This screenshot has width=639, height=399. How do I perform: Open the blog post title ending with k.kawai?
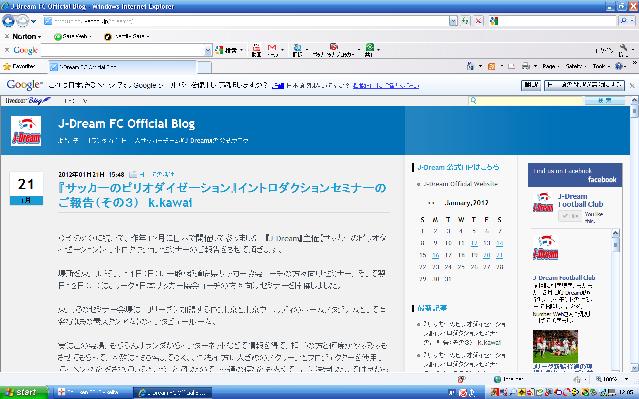[x=222, y=195]
